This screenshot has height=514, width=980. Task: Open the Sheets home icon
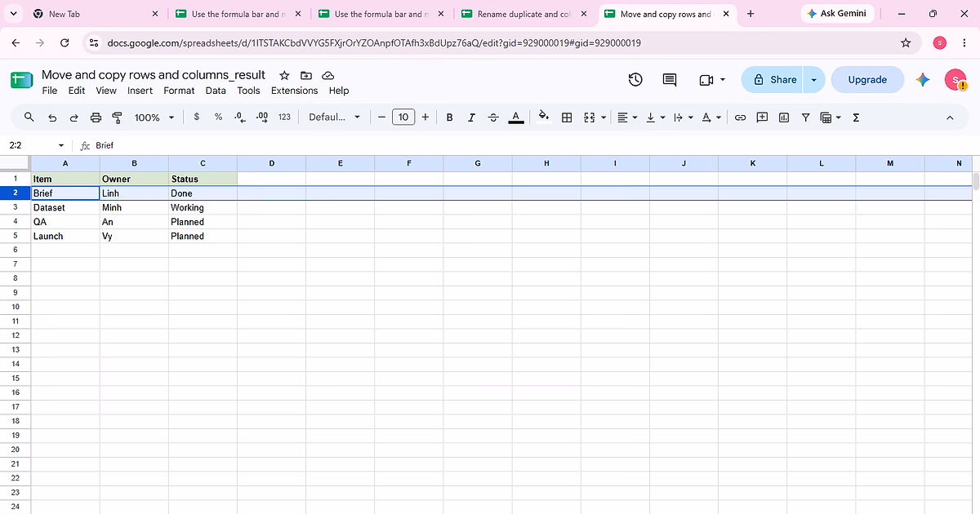tap(20, 80)
